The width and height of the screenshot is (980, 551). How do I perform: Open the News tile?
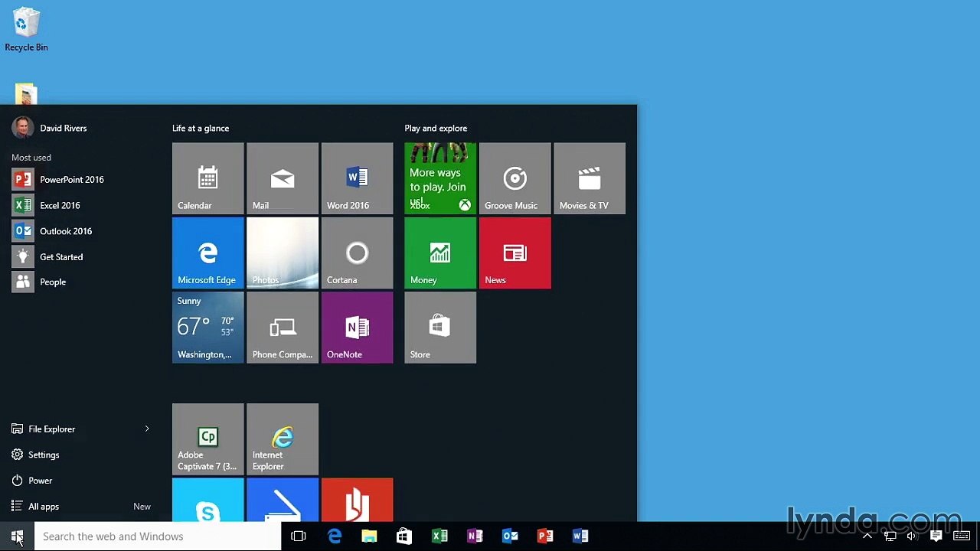(x=515, y=253)
